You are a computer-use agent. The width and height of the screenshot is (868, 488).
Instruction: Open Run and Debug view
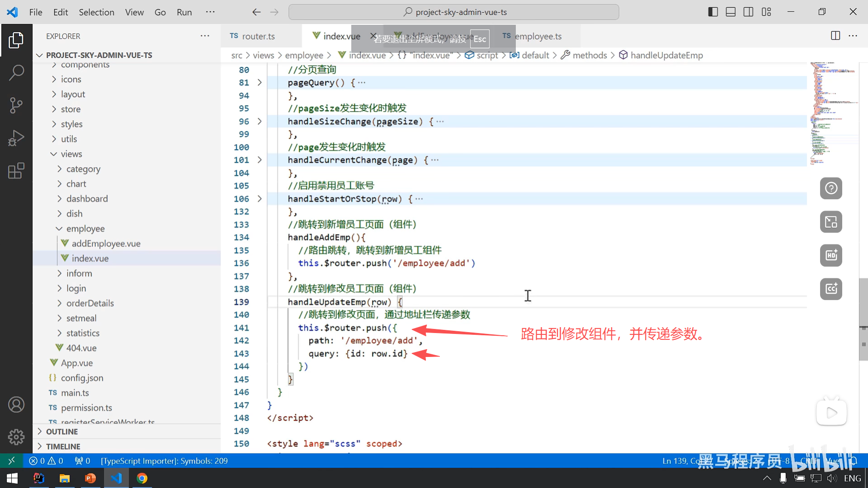point(16,138)
